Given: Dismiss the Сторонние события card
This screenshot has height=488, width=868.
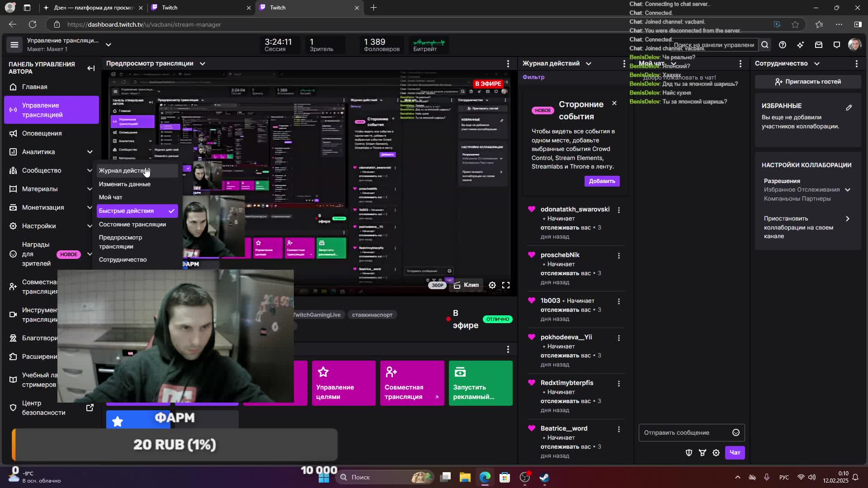Looking at the screenshot, I should click(614, 103).
